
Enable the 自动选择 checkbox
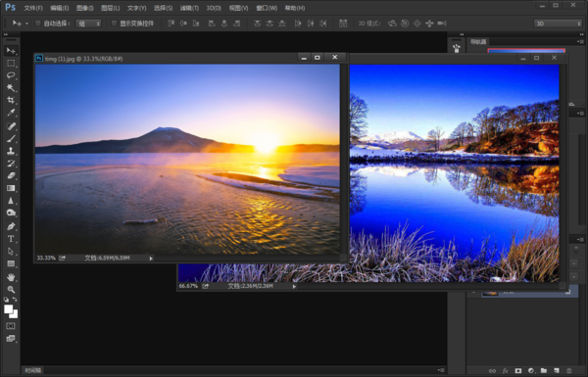click(x=37, y=24)
